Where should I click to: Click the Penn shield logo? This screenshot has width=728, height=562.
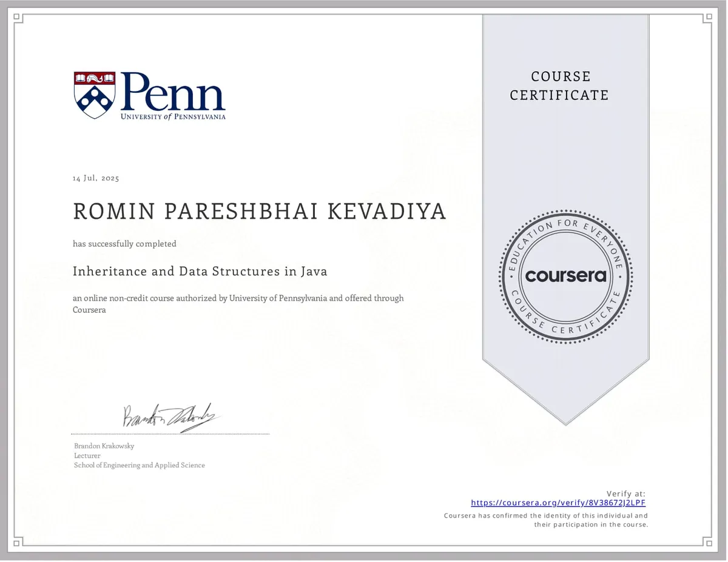point(95,95)
